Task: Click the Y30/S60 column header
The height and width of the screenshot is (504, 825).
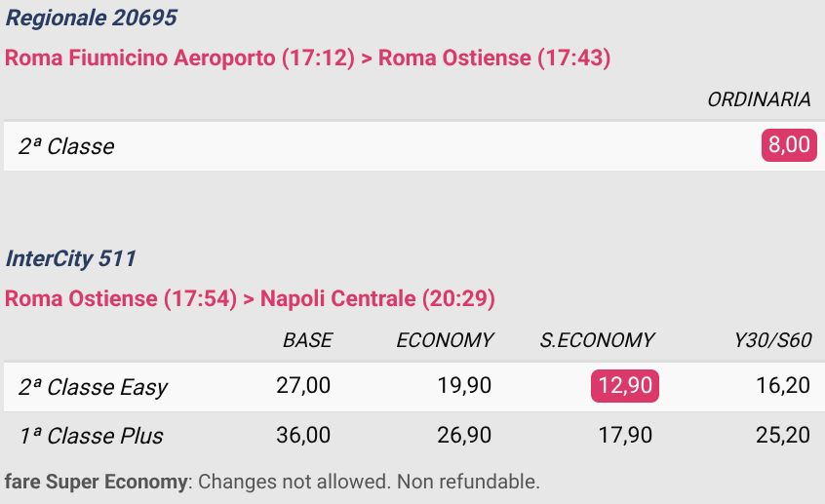Action: (772, 340)
